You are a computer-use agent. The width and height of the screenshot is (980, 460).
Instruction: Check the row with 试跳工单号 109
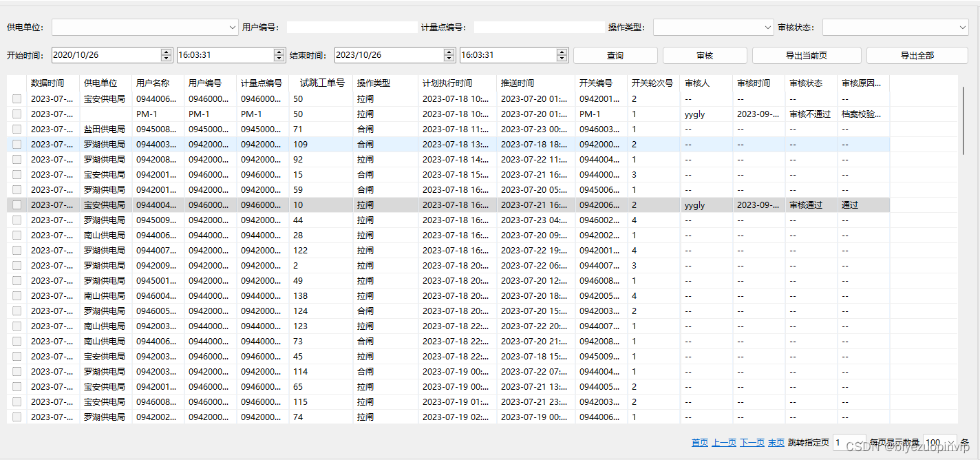pos(17,144)
